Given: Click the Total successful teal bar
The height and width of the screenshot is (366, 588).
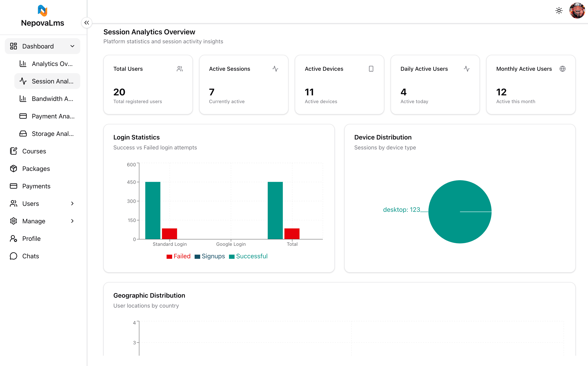Looking at the screenshot, I should [275, 210].
